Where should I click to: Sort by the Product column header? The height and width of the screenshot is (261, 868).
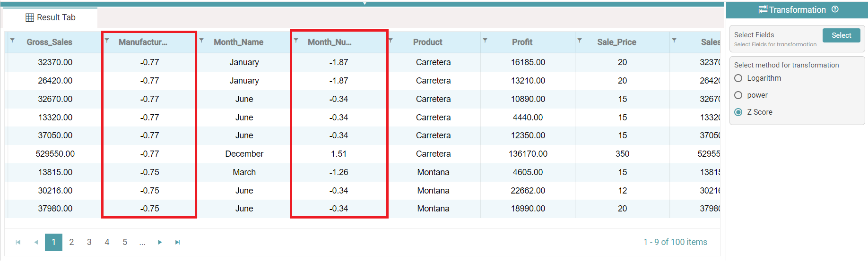[x=427, y=42]
